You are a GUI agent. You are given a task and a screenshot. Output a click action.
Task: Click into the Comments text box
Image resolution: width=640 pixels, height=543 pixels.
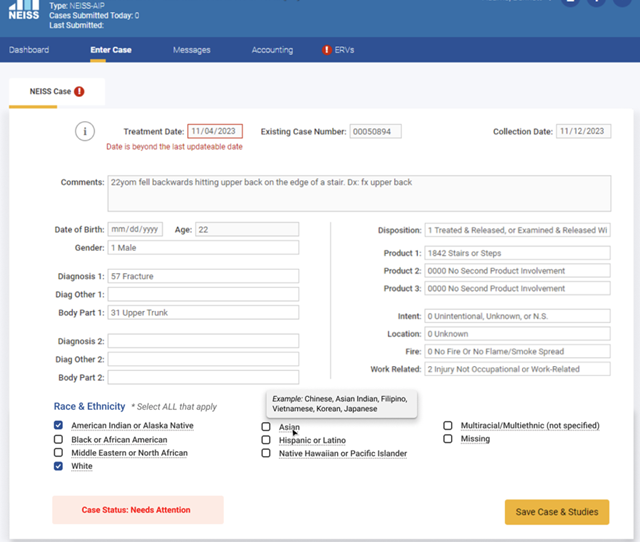pyautogui.click(x=358, y=193)
